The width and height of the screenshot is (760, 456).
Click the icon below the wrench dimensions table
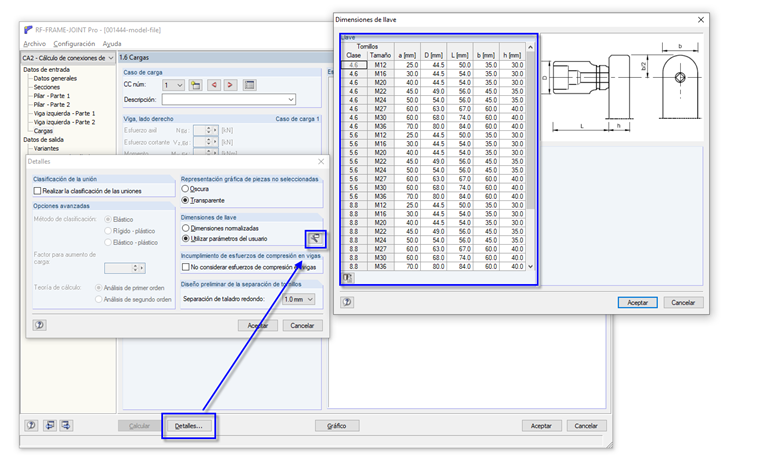(x=348, y=277)
